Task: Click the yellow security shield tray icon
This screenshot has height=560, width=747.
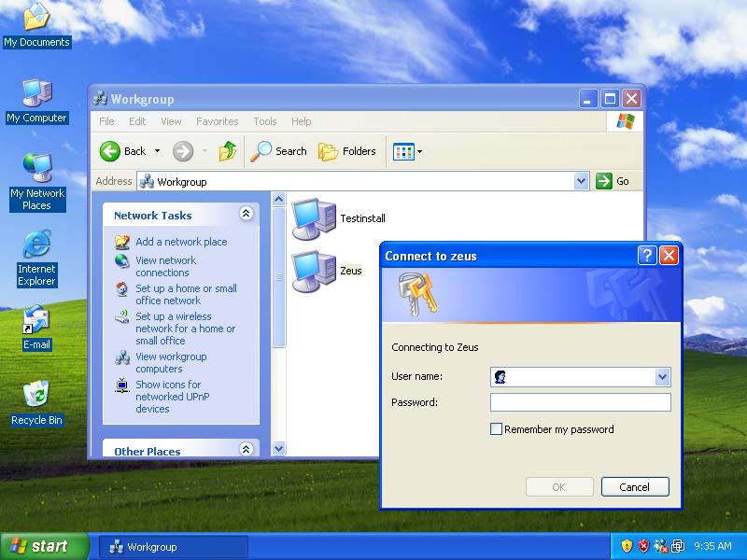Action: (x=626, y=546)
